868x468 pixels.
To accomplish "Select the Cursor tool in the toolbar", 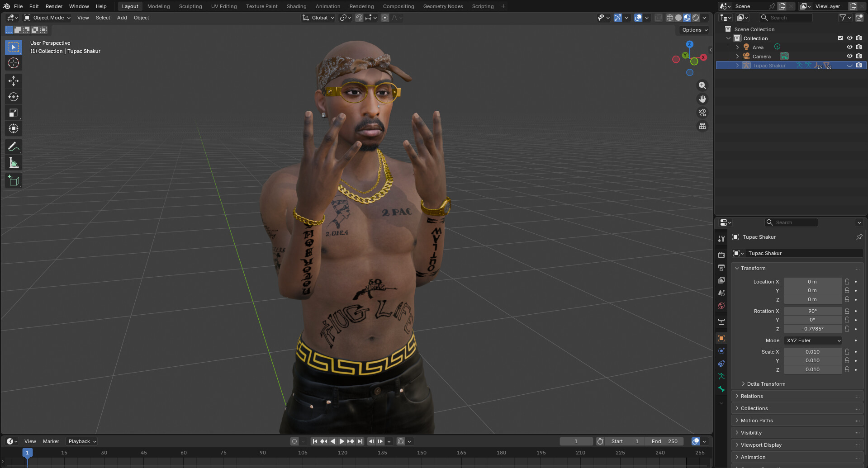I will (14, 63).
